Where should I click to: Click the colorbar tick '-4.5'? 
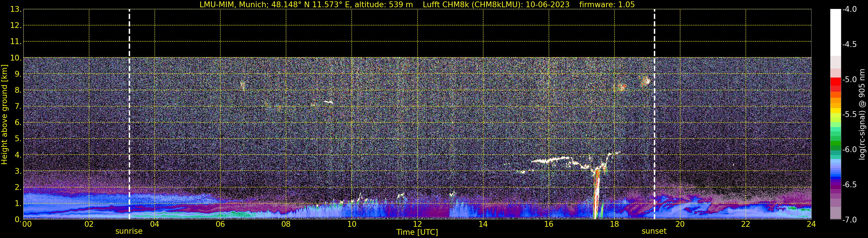849,44
